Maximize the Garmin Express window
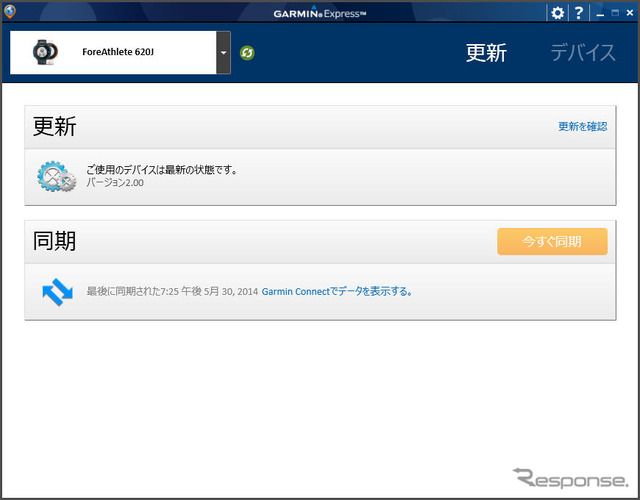The width and height of the screenshot is (640, 500). pyautogui.click(x=615, y=13)
